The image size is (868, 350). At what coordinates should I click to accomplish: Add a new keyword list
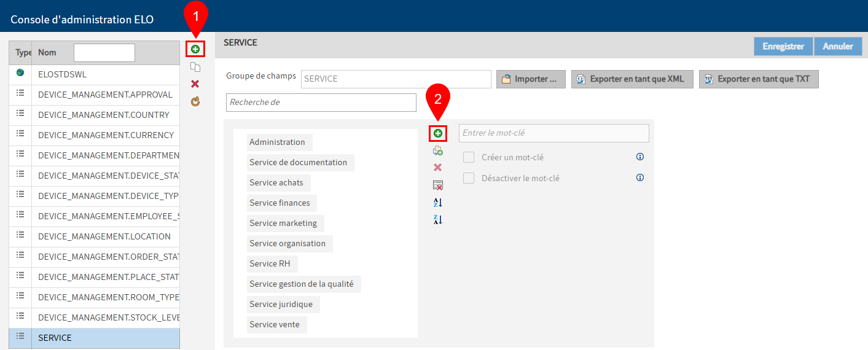click(195, 49)
